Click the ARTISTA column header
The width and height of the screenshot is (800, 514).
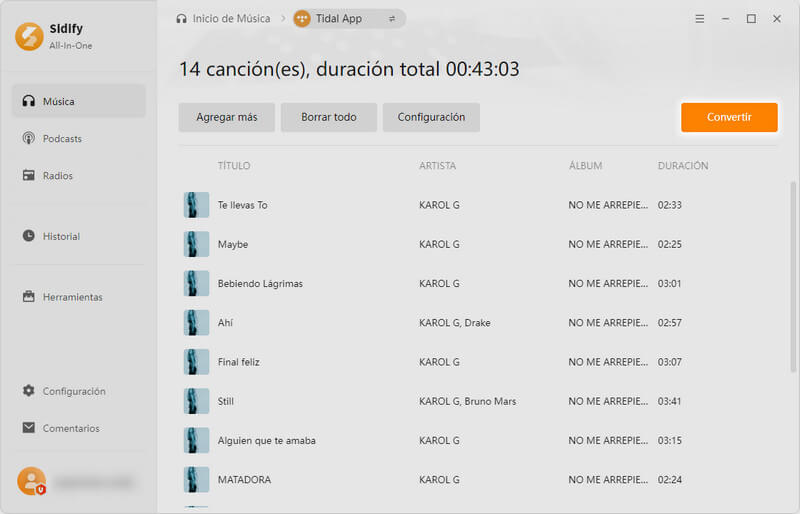click(x=437, y=165)
